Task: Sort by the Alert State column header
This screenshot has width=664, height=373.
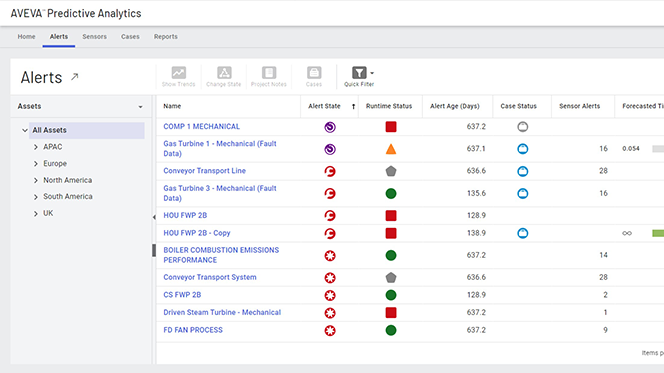Action: tap(324, 106)
